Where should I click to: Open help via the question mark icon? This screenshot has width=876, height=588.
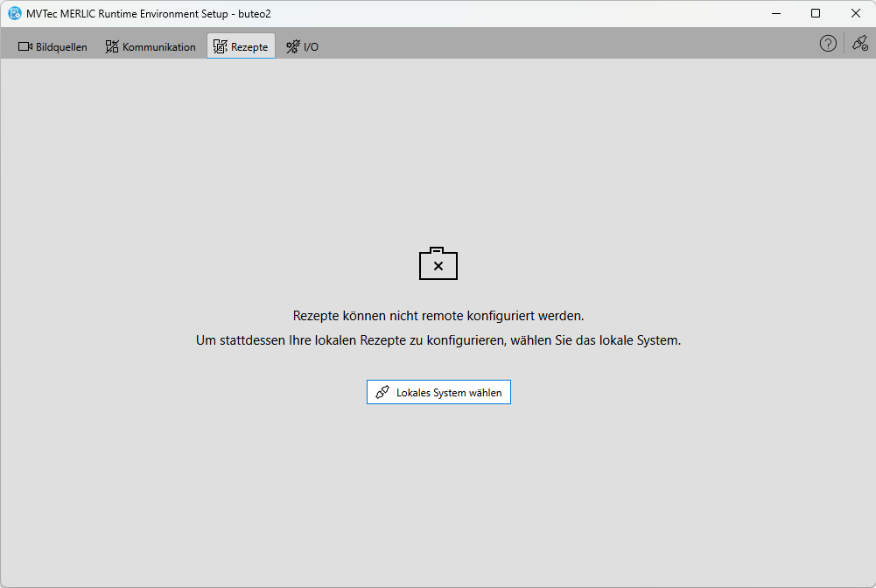[x=828, y=44]
